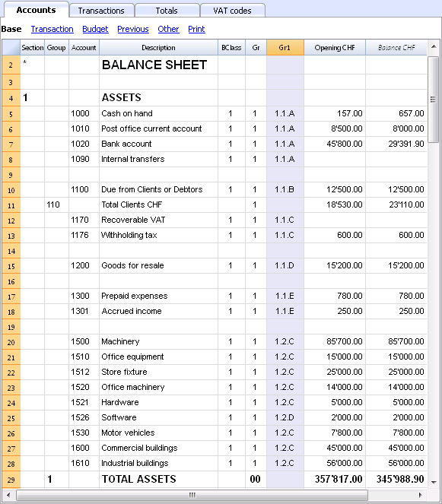Click the vertical scrollbar thumb

[x=434, y=100]
